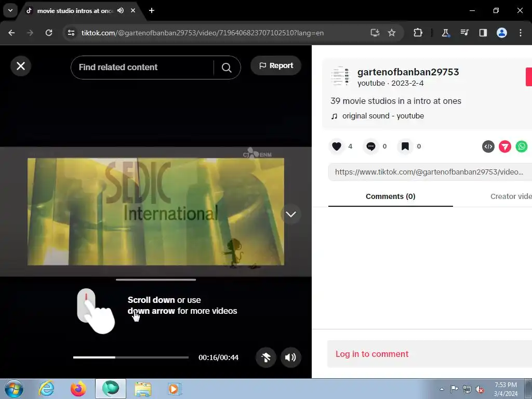Go forward in browser

point(30,33)
